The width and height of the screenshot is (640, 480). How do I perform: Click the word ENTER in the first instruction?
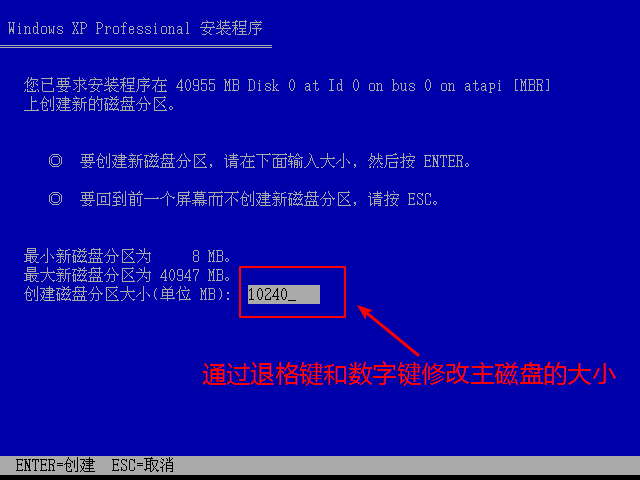(444, 161)
